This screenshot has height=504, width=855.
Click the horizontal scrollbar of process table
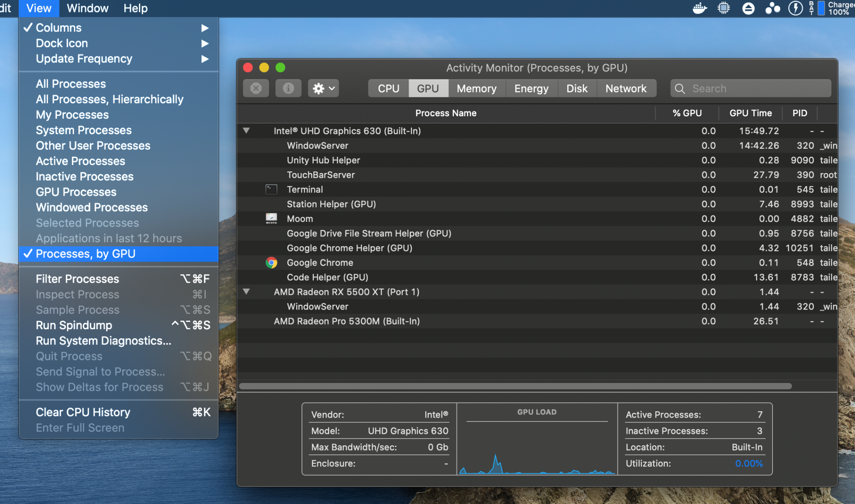pos(515,386)
